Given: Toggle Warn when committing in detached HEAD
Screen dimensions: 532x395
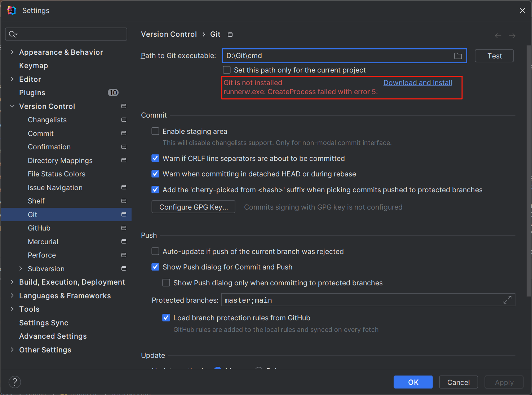Looking at the screenshot, I should (x=155, y=174).
